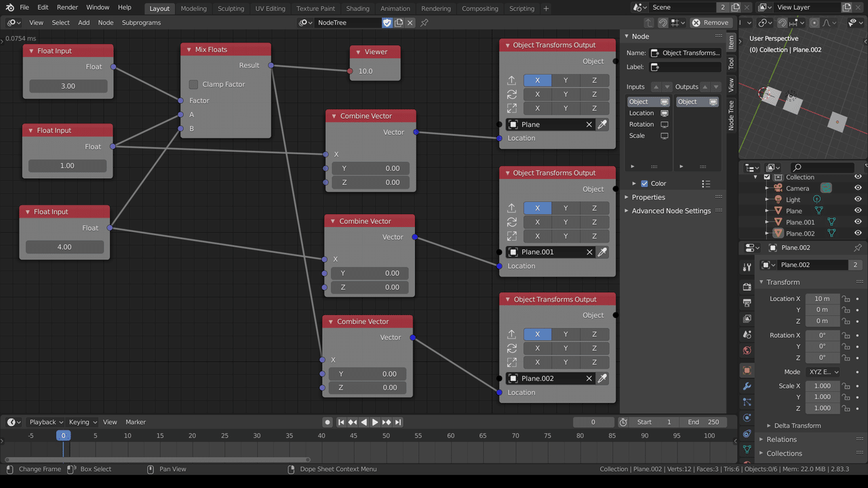
Task: Open the Render menu
Action: pyautogui.click(x=67, y=7)
